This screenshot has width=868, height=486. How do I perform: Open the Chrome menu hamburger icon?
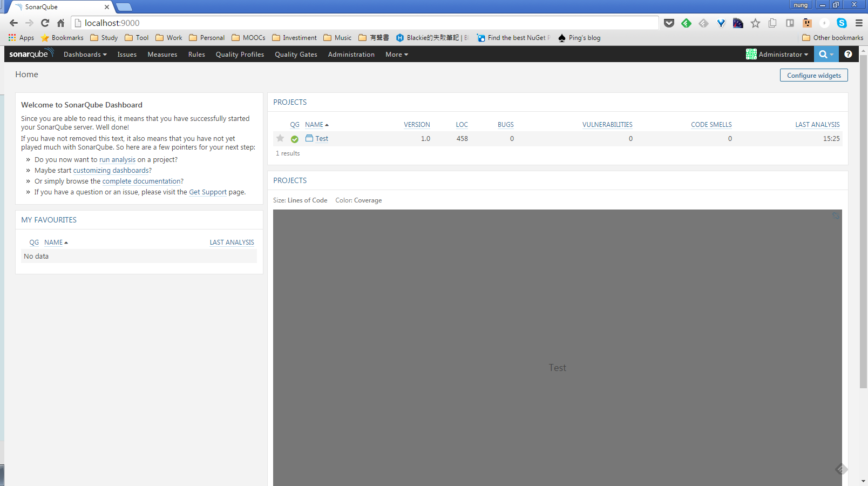(859, 23)
